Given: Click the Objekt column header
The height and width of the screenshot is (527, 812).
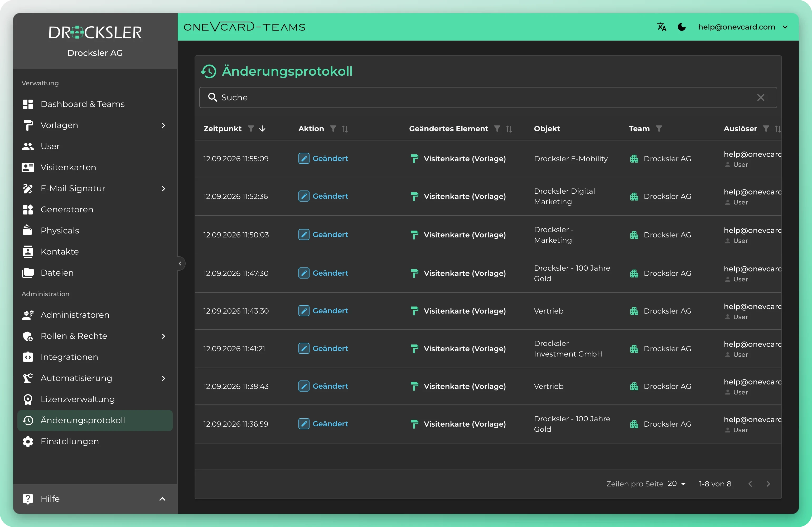Looking at the screenshot, I should [547, 129].
